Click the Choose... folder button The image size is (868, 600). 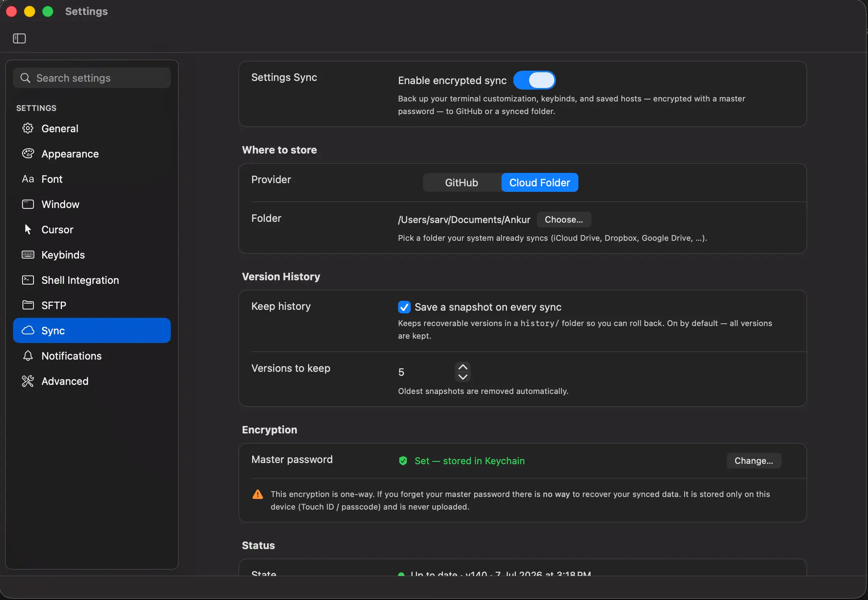[x=564, y=219]
